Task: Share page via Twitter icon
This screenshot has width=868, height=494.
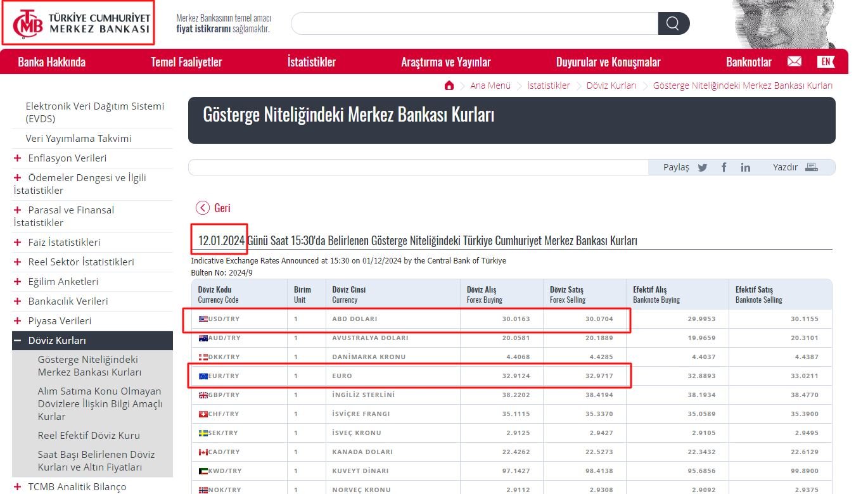Action: [702, 167]
